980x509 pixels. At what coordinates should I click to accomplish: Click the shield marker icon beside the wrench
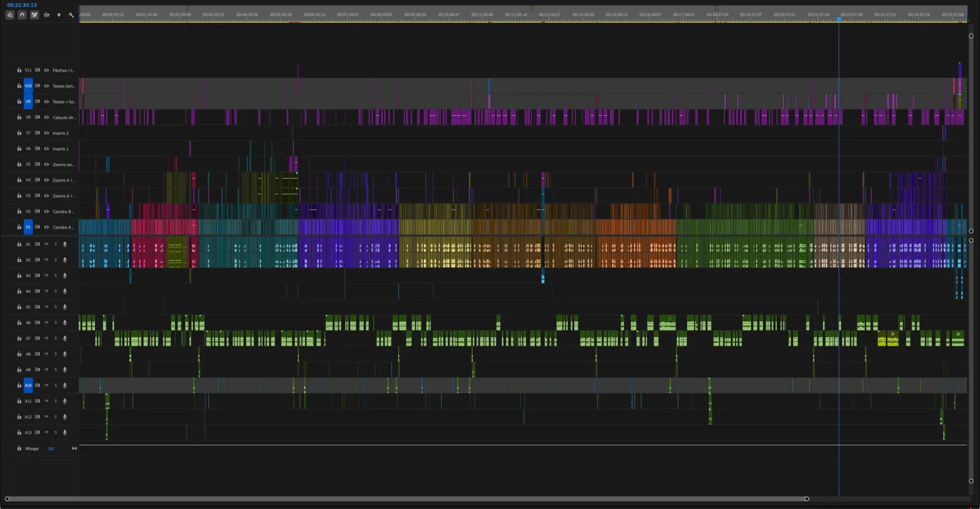coord(59,15)
